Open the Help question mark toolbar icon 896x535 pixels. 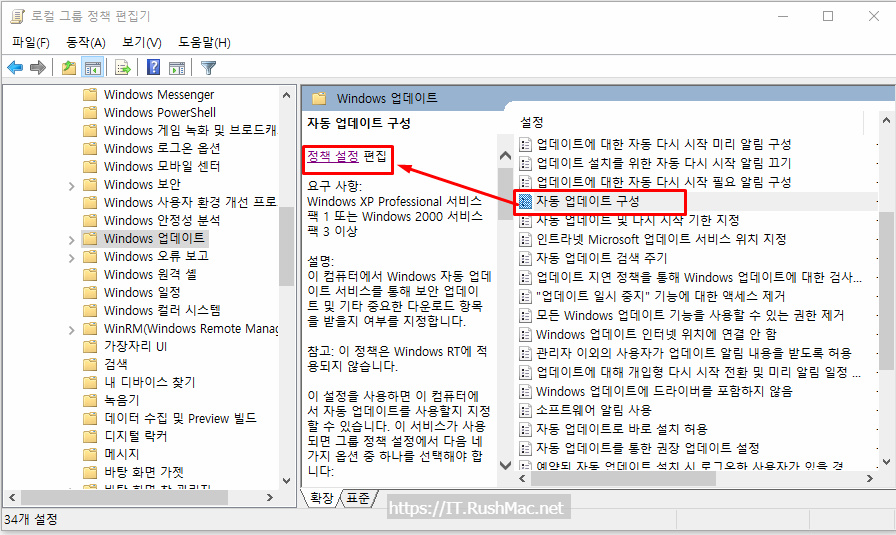(x=154, y=67)
